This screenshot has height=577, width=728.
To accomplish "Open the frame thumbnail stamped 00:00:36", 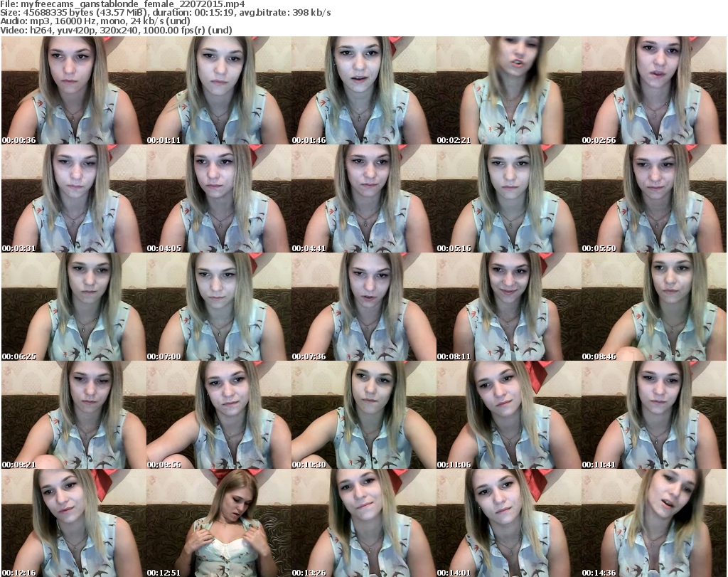I will tap(73, 90).
